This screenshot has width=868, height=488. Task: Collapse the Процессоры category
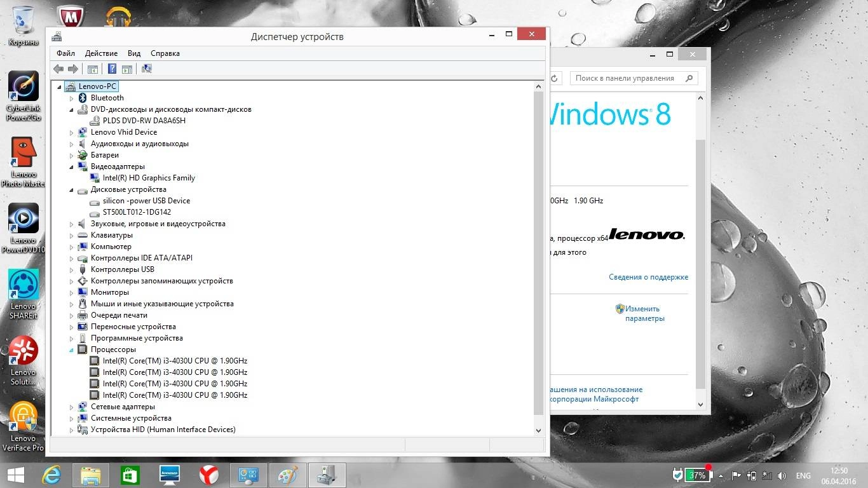click(x=71, y=349)
